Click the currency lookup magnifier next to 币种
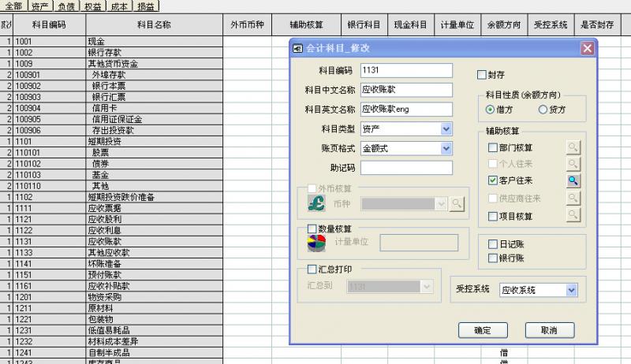The image size is (631, 364). point(457,204)
